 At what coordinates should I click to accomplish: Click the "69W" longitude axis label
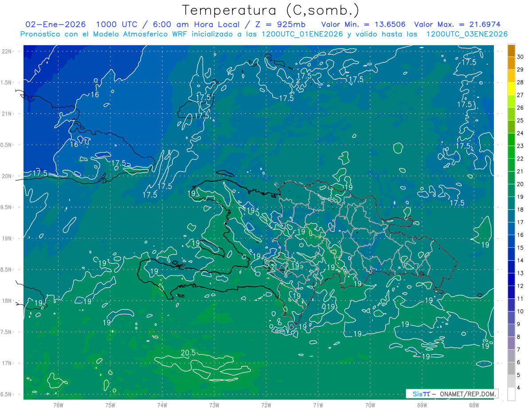click(x=422, y=404)
